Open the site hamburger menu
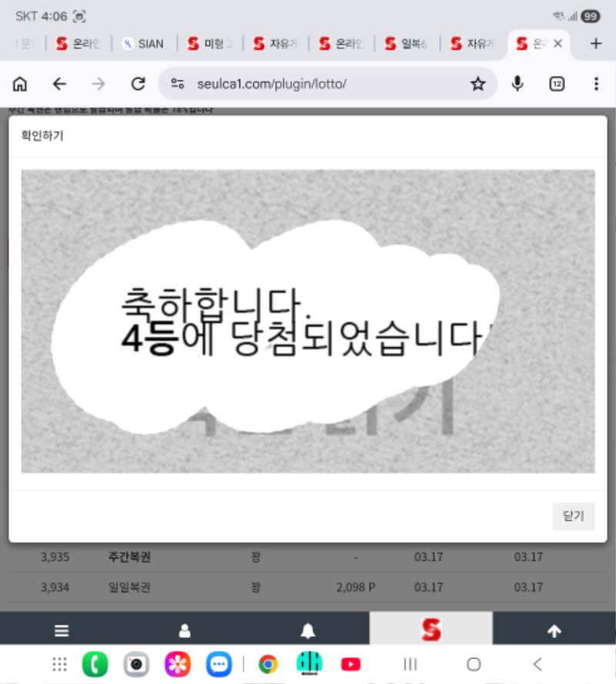The image size is (616, 684). click(x=62, y=631)
